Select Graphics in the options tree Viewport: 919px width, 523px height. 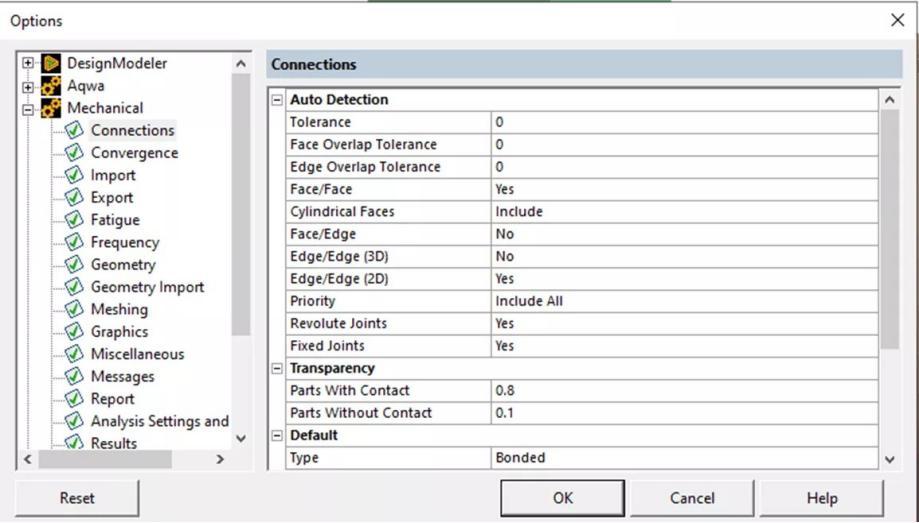pos(119,331)
